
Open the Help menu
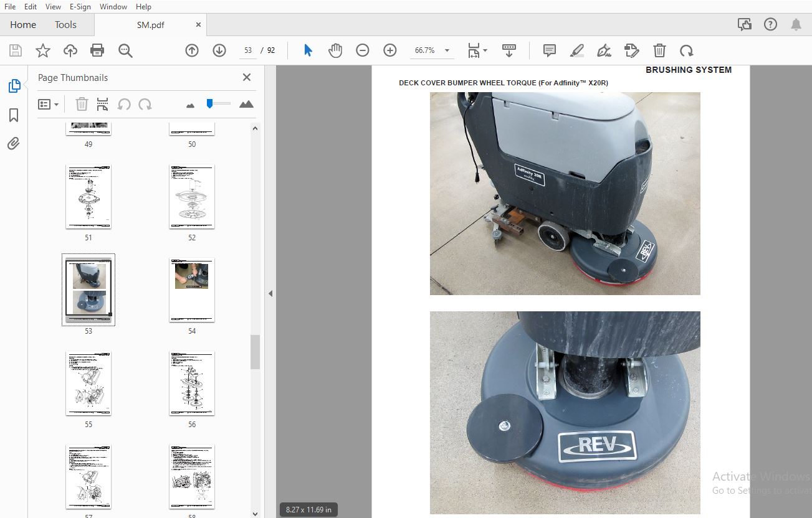[x=143, y=7]
